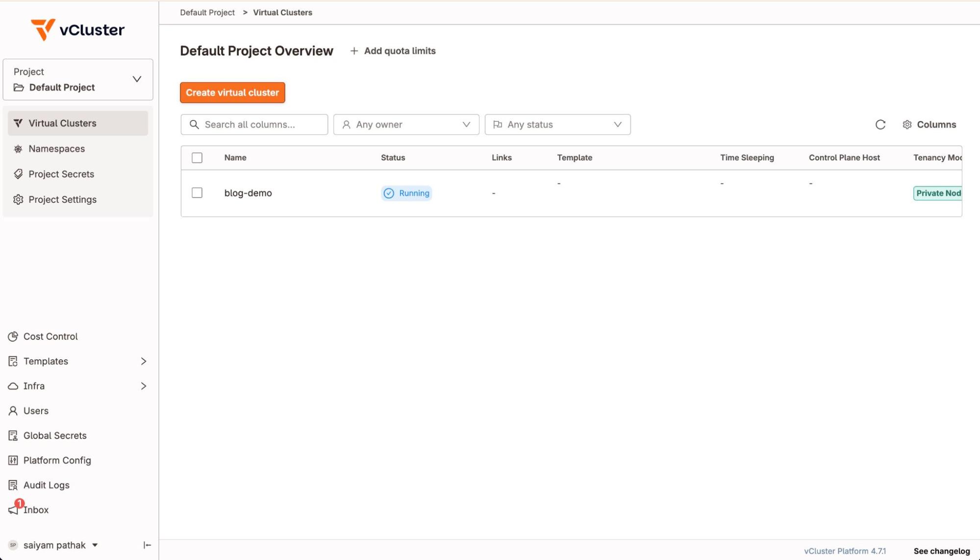The width and height of the screenshot is (980, 560).
Task: Open Audit Logs icon
Action: (13, 485)
